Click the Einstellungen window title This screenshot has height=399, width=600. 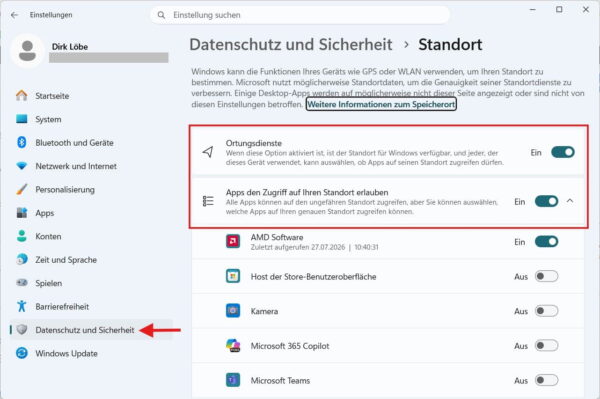point(51,15)
